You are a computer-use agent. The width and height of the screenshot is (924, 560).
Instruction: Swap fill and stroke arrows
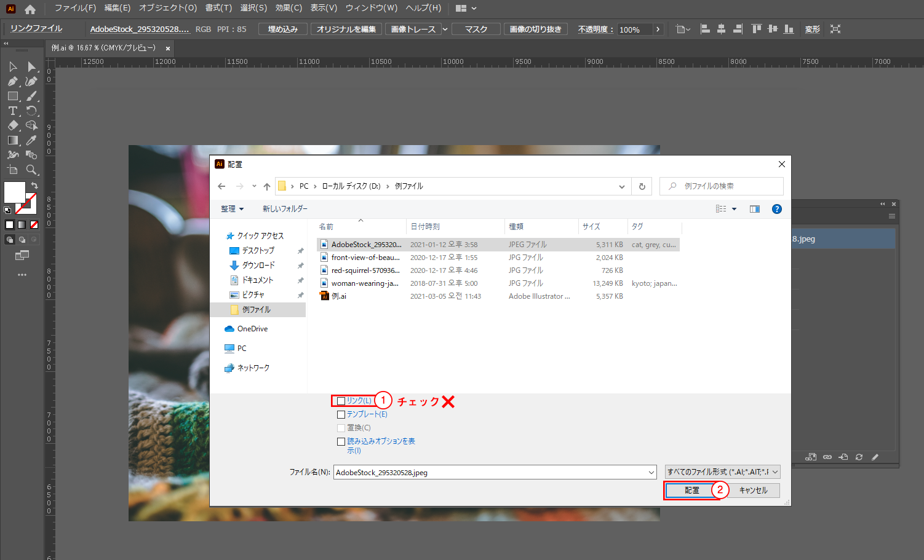(x=34, y=185)
